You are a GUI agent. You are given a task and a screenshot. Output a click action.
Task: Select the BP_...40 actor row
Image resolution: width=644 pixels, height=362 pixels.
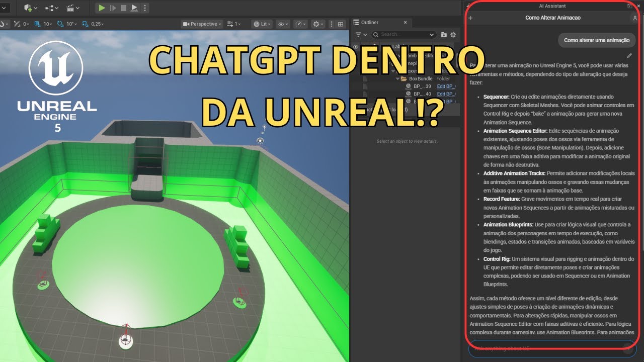point(404,94)
